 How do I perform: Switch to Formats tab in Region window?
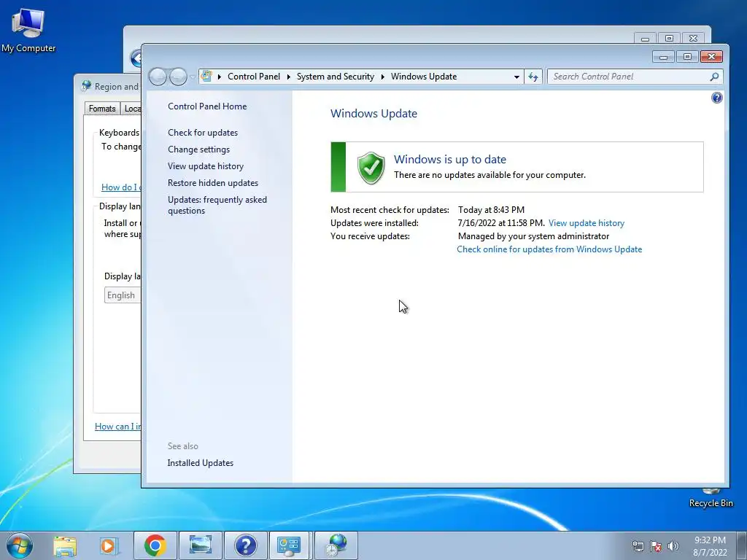point(102,109)
